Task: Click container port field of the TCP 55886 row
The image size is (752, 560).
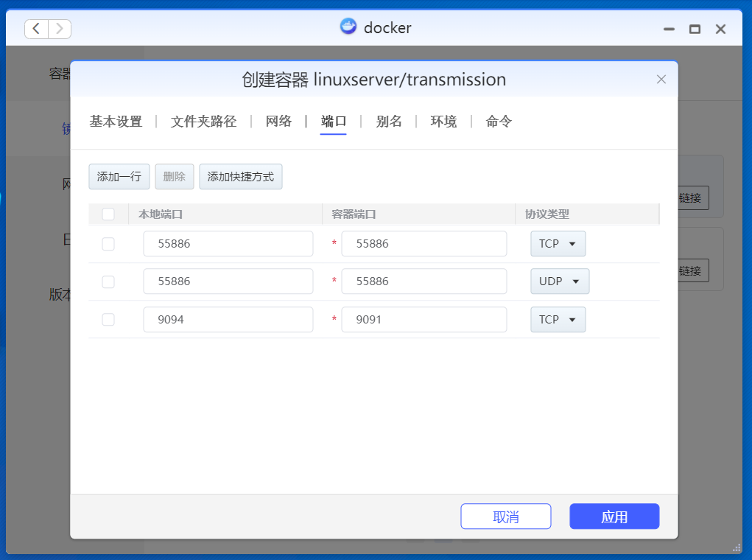Action: tap(424, 244)
